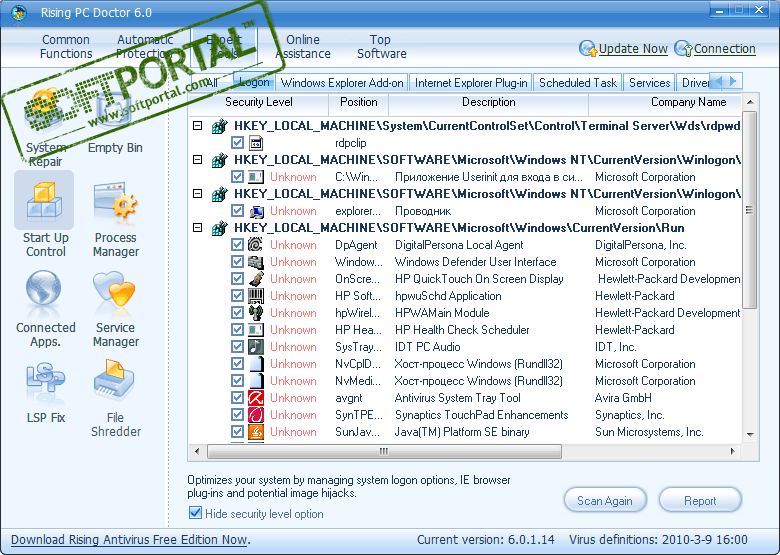The image size is (780, 555).
Task: Click the vertical scrollbar down arrow
Action: click(x=750, y=434)
